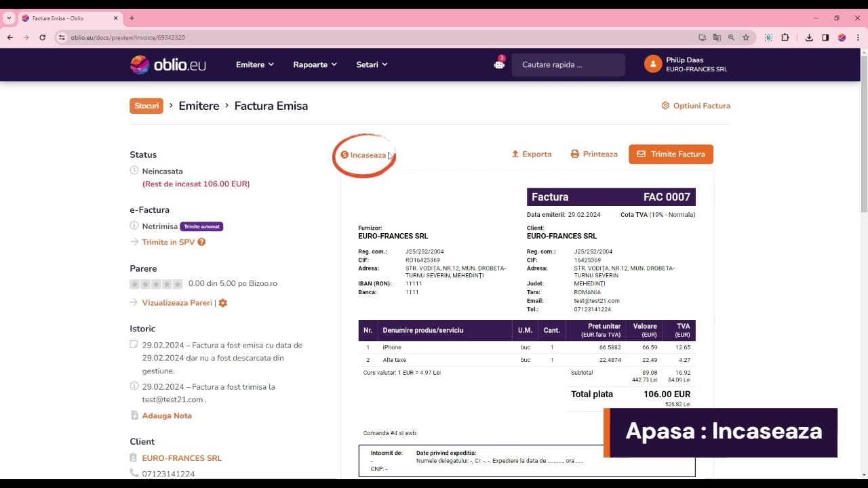868x488 pixels.
Task: Click the browser back arrow
Action: (x=9, y=37)
